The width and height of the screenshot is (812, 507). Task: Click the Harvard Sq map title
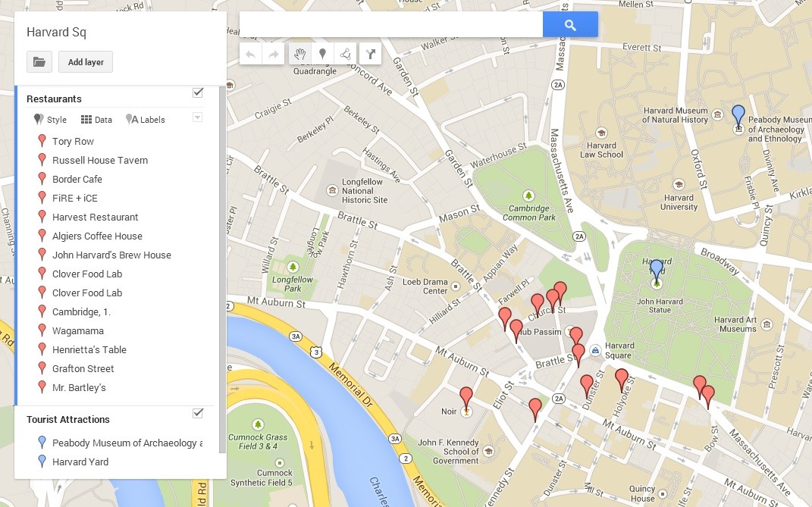pos(56,33)
